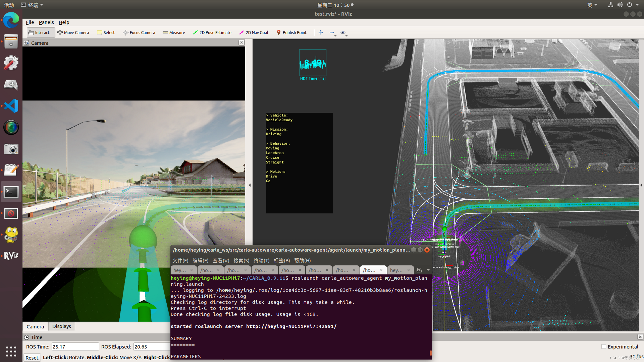Image resolution: width=644 pixels, height=362 pixels.
Task: Open the terminal tab list dropdown arrow
Action: [428, 270]
